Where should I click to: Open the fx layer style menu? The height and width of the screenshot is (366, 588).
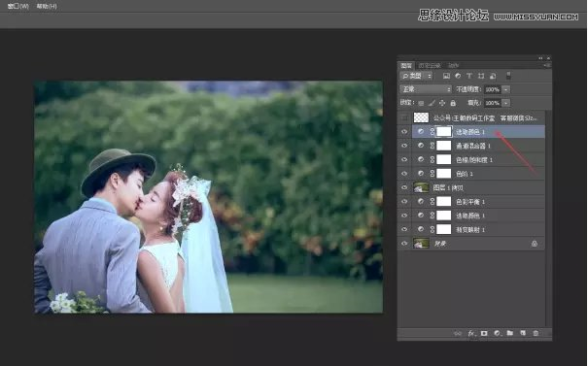(471, 333)
